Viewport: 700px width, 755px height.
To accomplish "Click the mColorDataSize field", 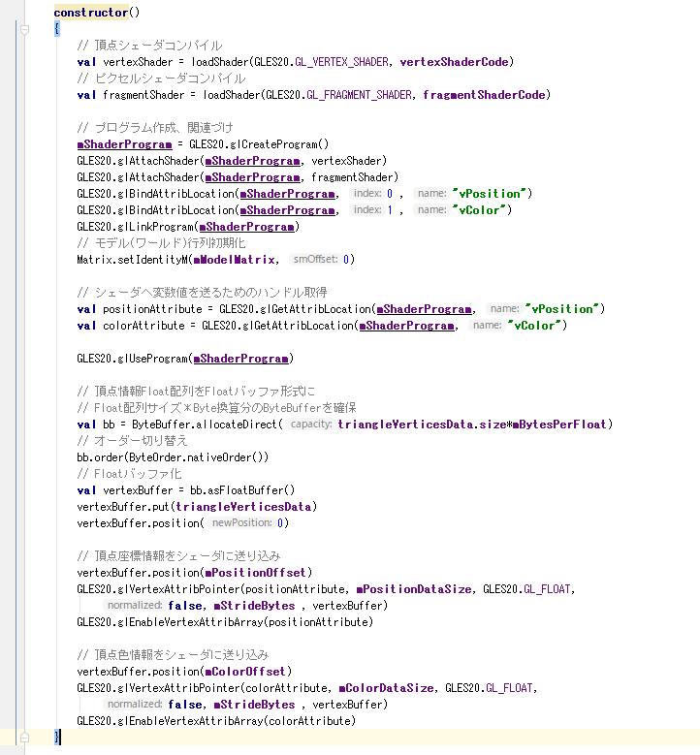I will [387, 687].
